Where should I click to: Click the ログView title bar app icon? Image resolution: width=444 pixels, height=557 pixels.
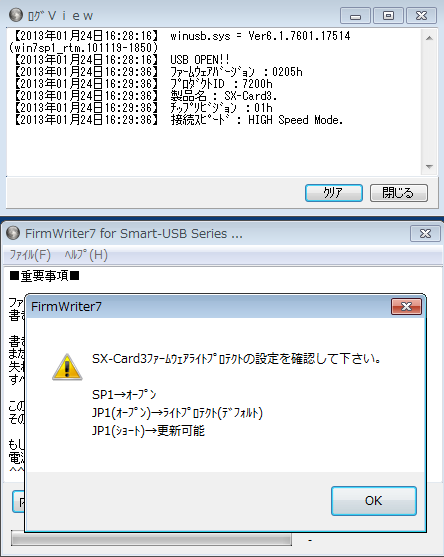click(x=16, y=15)
